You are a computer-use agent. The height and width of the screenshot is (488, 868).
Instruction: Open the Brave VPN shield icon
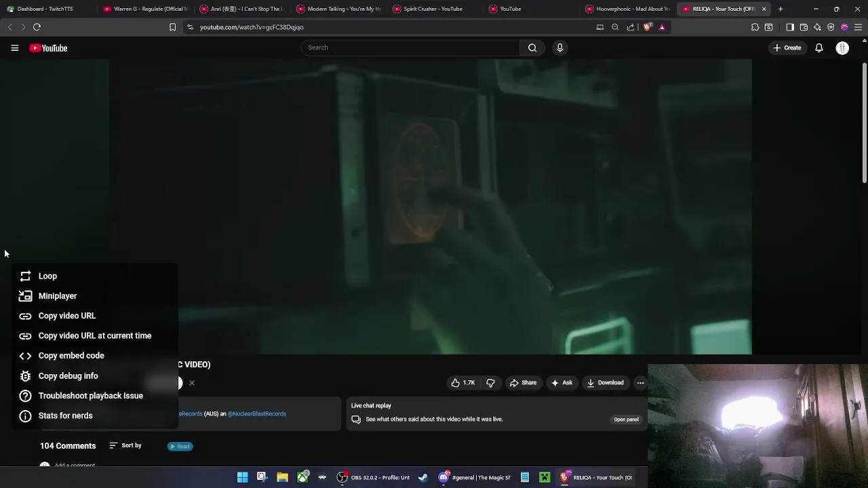point(831,27)
